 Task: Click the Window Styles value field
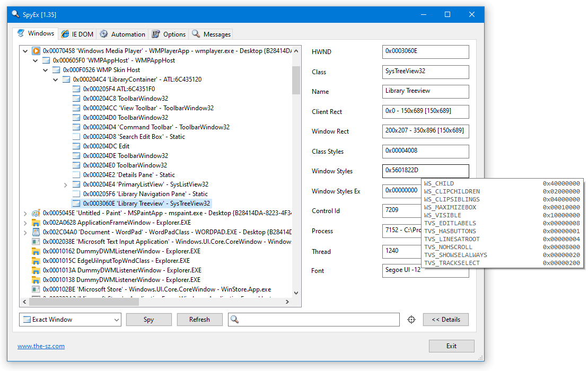(x=425, y=171)
